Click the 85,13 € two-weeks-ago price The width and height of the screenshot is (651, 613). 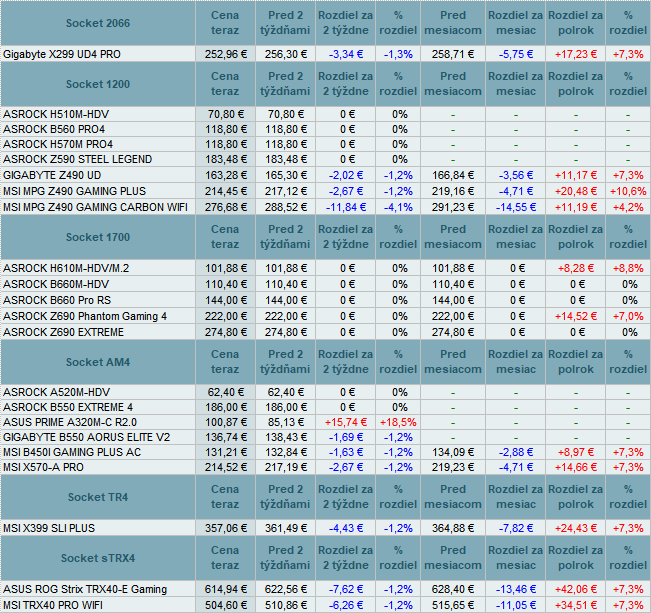click(286, 422)
